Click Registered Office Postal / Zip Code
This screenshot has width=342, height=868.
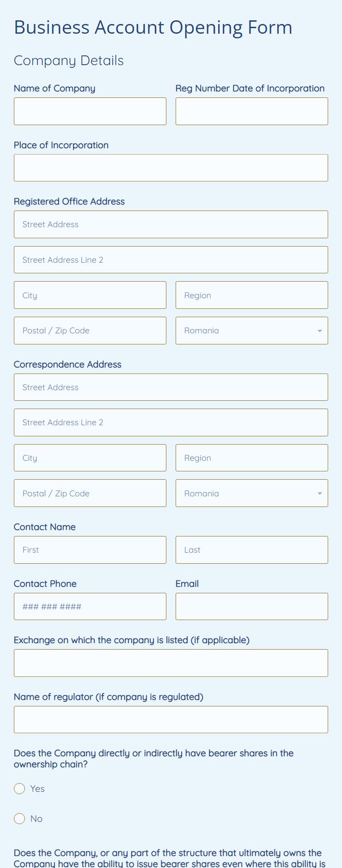[x=90, y=331]
